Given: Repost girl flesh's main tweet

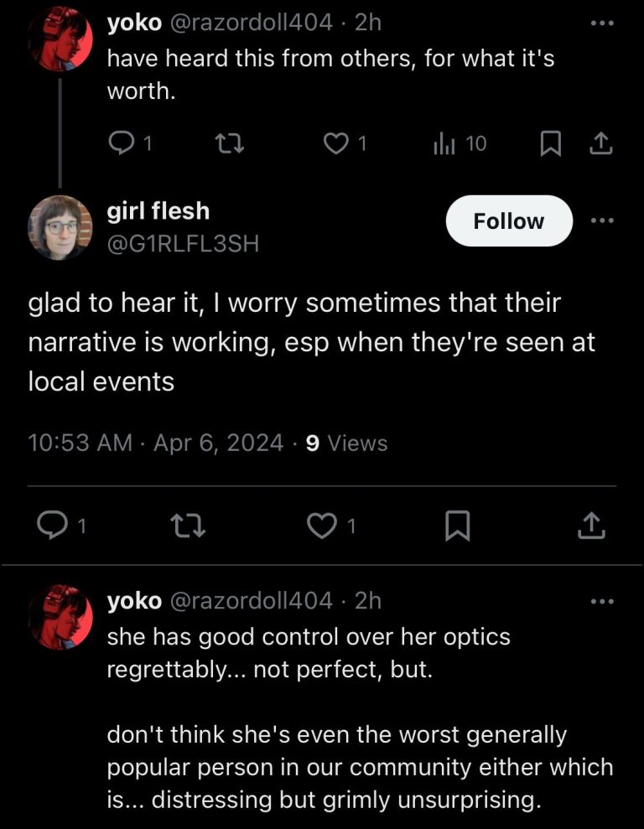Looking at the screenshot, I should pos(183,526).
